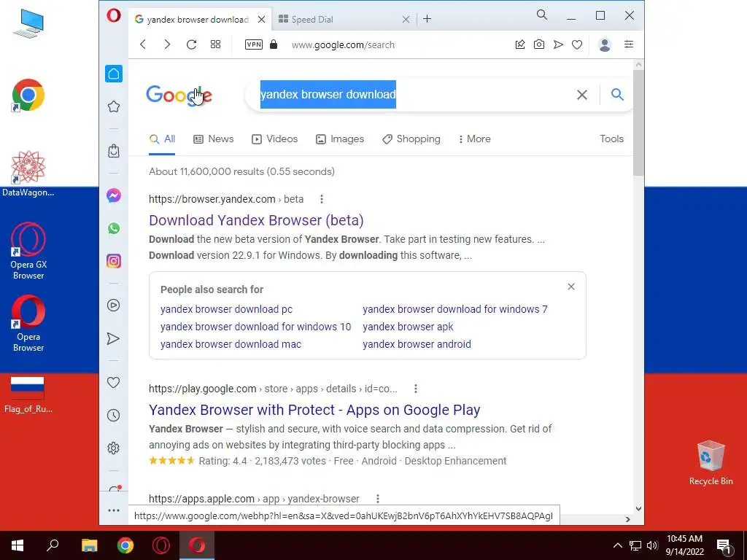Switch to the News results tab

[214, 139]
